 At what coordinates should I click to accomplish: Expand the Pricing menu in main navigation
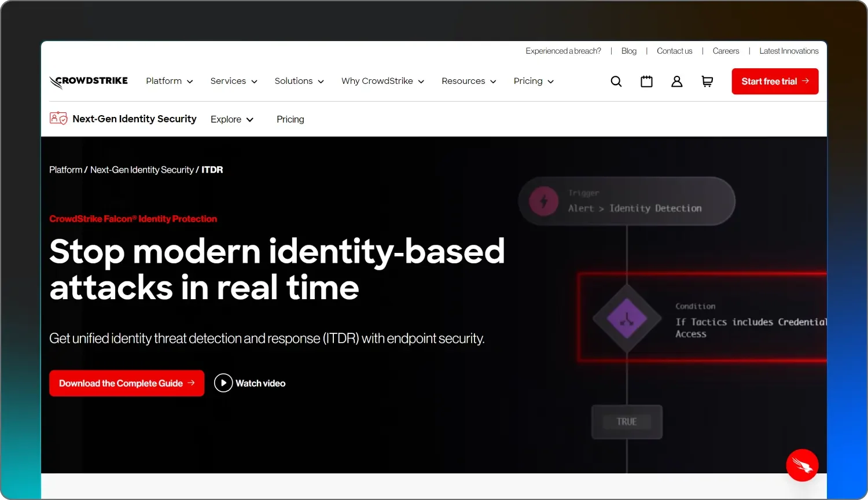[x=534, y=81]
